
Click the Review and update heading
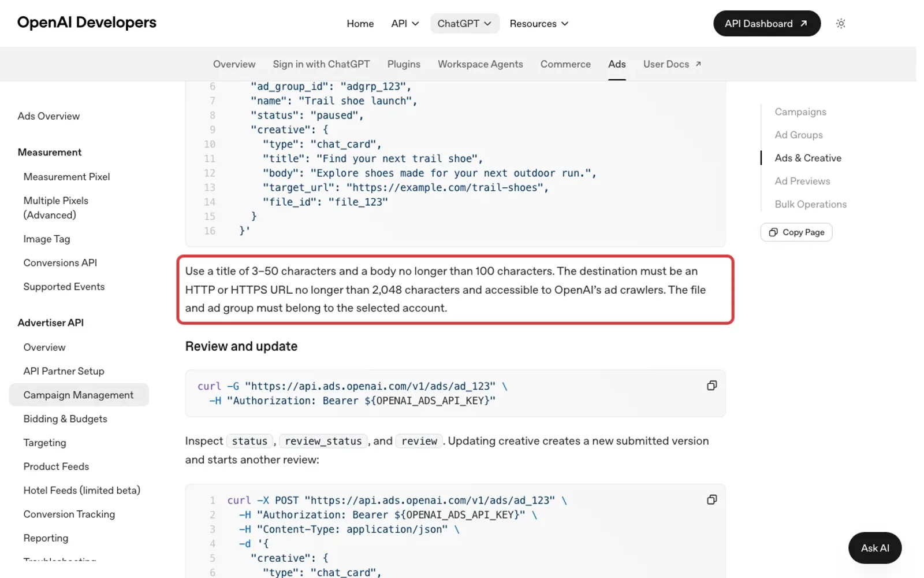point(241,346)
